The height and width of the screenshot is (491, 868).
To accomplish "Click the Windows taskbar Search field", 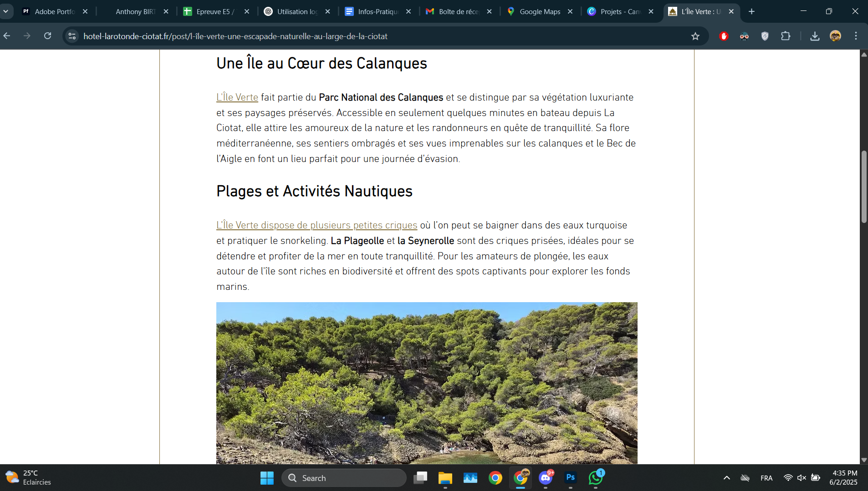I will coord(344,478).
